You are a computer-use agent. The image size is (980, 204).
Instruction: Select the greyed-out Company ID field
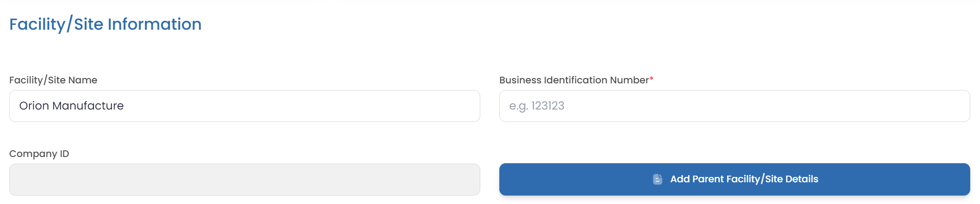(x=245, y=180)
